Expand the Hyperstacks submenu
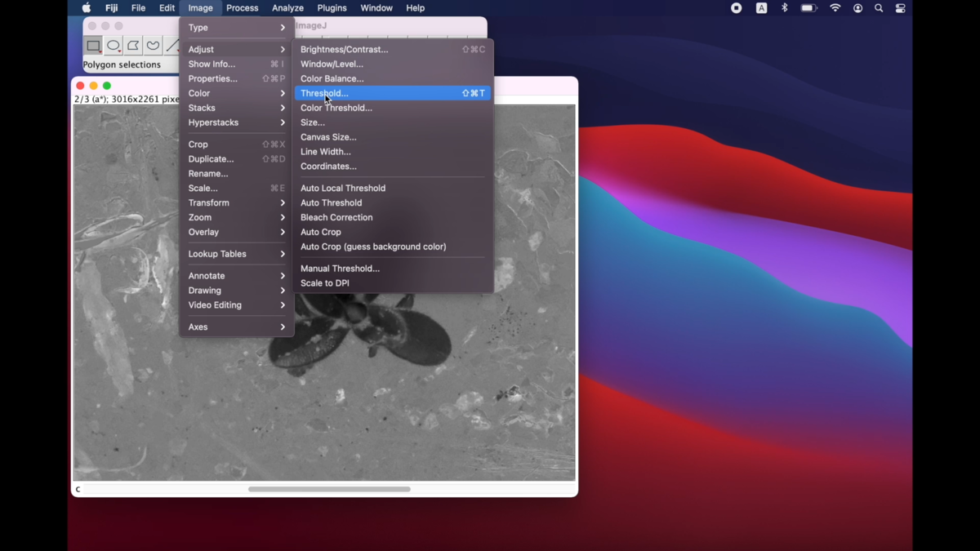The width and height of the screenshot is (980, 551). (x=236, y=122)
